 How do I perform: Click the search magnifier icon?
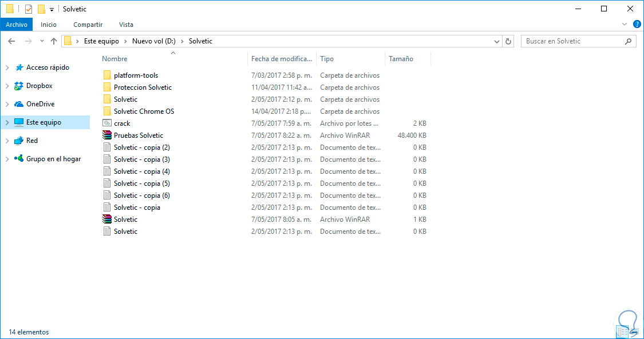628,41
